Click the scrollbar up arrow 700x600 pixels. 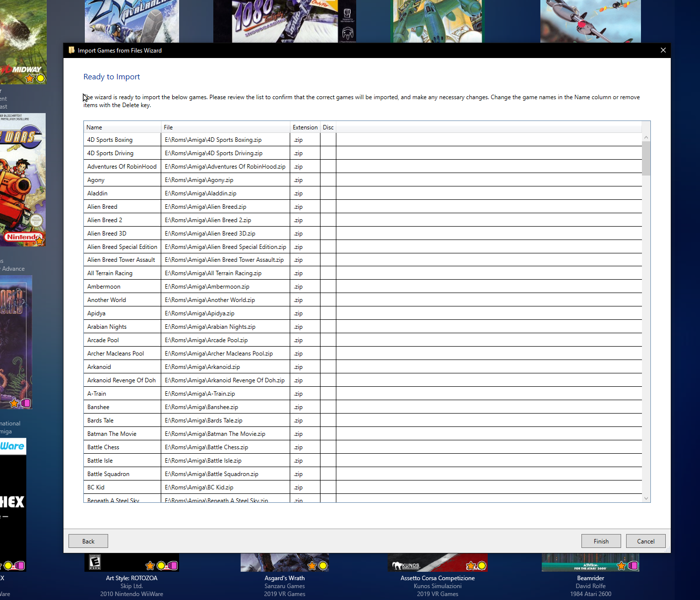(646, 137)
